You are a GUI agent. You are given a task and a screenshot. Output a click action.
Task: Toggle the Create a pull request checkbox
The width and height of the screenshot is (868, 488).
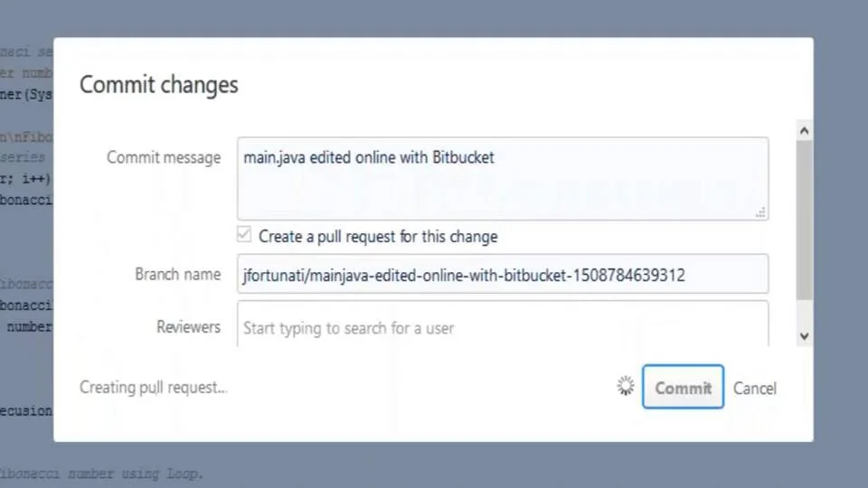(244, 235)
